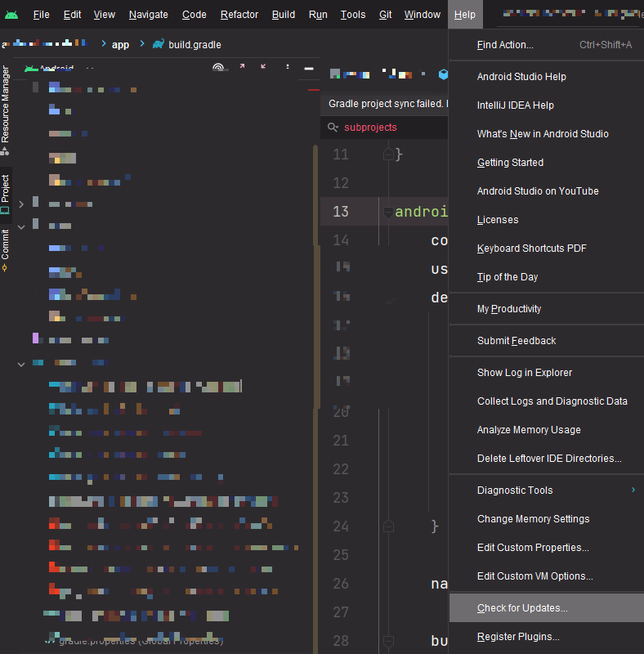Select What's New in Android Studio

click(547, 134)
